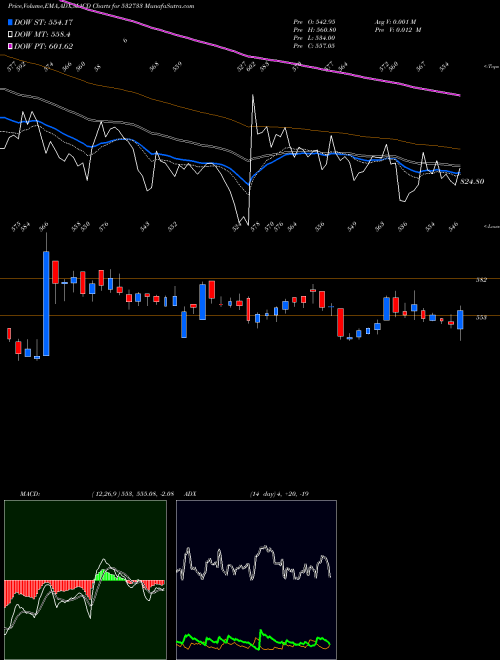This screenshot has width=500, height=660.
Task: Click the ADX (14 day) parameter values
Action: pyautogui.click(x=279, y=494)
